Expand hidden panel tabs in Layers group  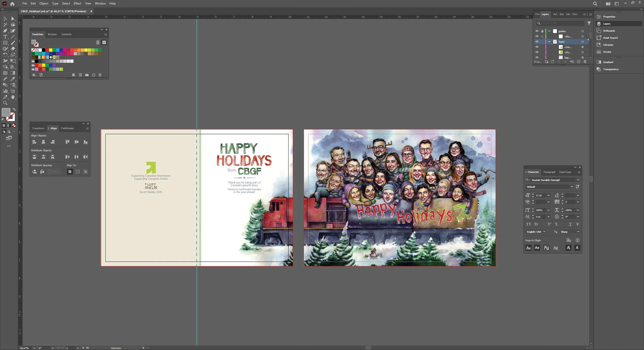(x=584, y=14)
